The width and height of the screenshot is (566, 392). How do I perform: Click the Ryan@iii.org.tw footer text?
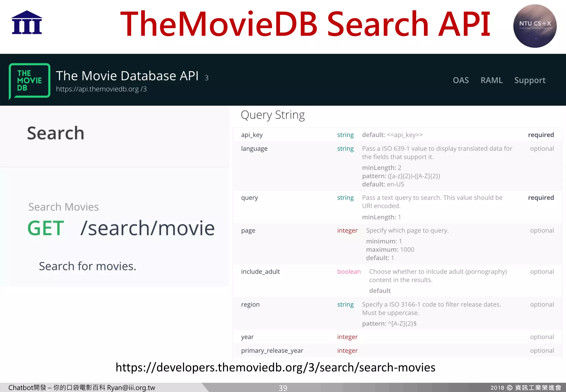click(x=131, y=388)
